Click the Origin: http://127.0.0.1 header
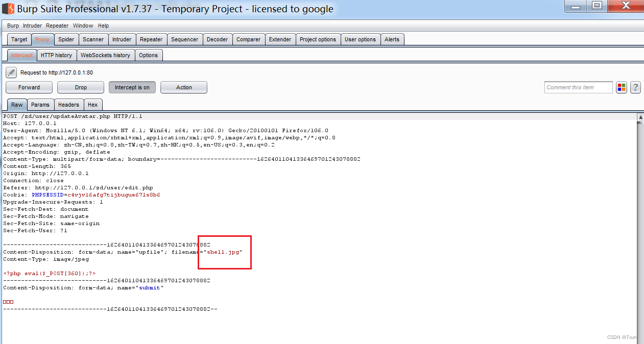 click(x=46, y=174)
